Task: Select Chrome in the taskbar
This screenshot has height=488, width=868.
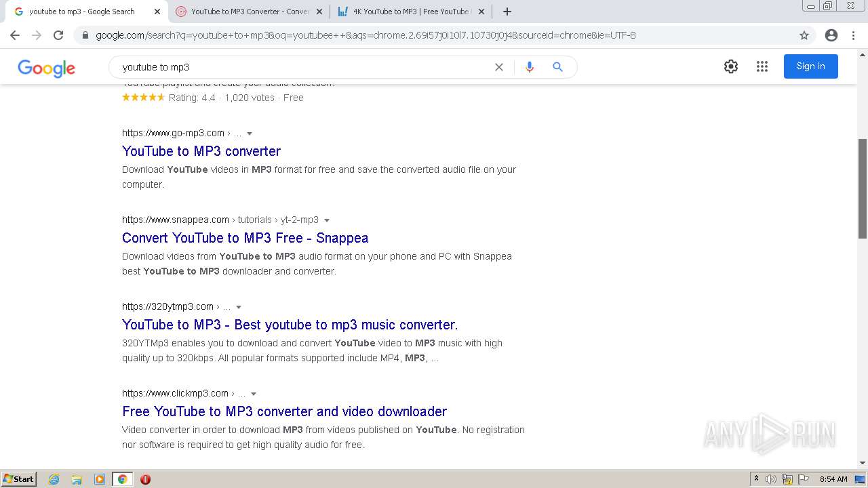Action: (x=122, y=479)
